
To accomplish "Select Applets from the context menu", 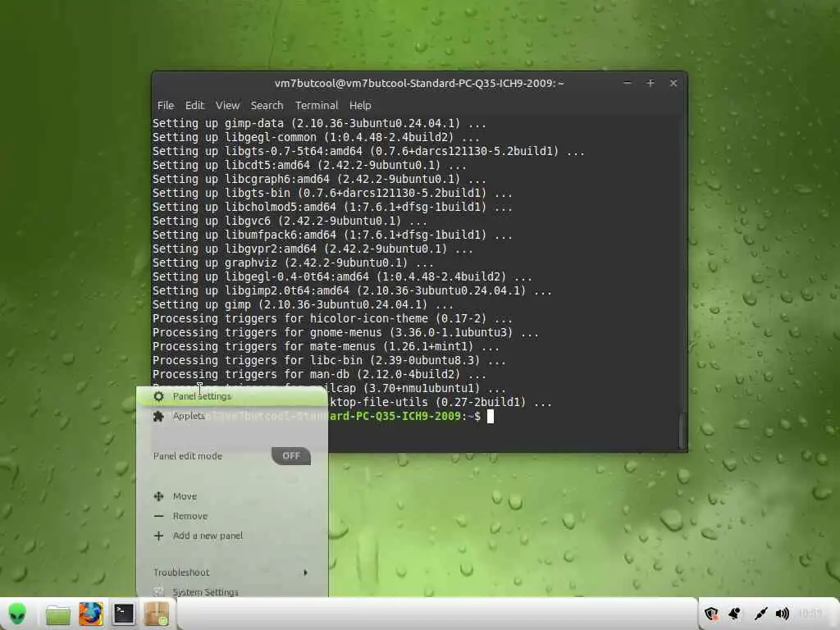I will [x=231, y=416].
